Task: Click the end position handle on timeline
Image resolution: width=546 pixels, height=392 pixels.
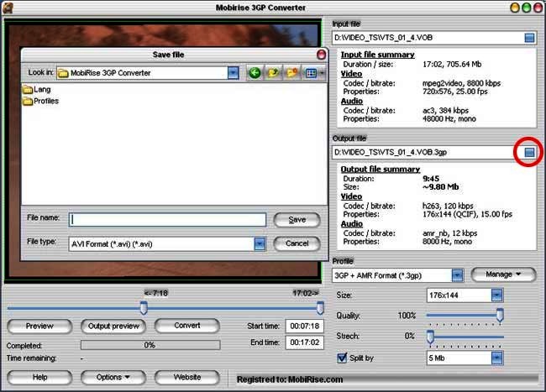Action: pos(320,308)
